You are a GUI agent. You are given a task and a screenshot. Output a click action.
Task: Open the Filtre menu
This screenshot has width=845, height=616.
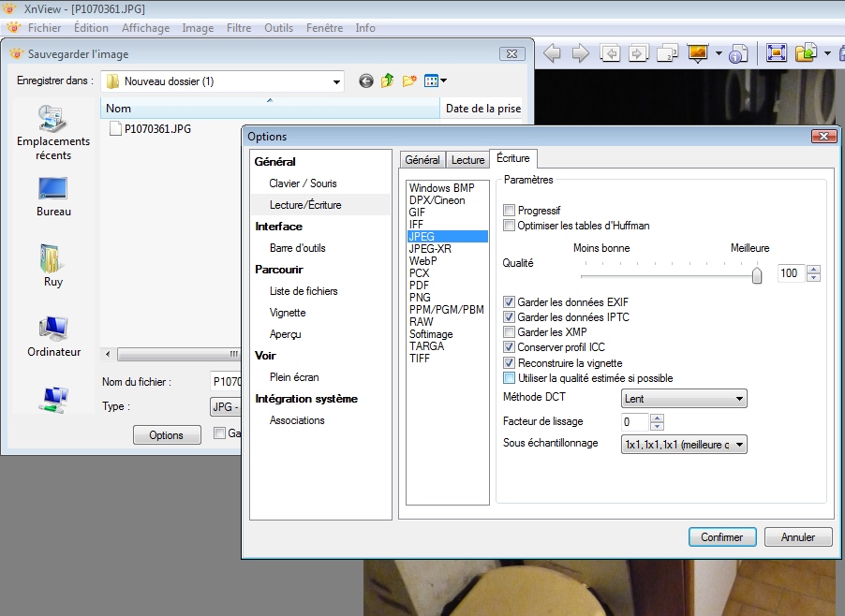click(x=239, y=27)
